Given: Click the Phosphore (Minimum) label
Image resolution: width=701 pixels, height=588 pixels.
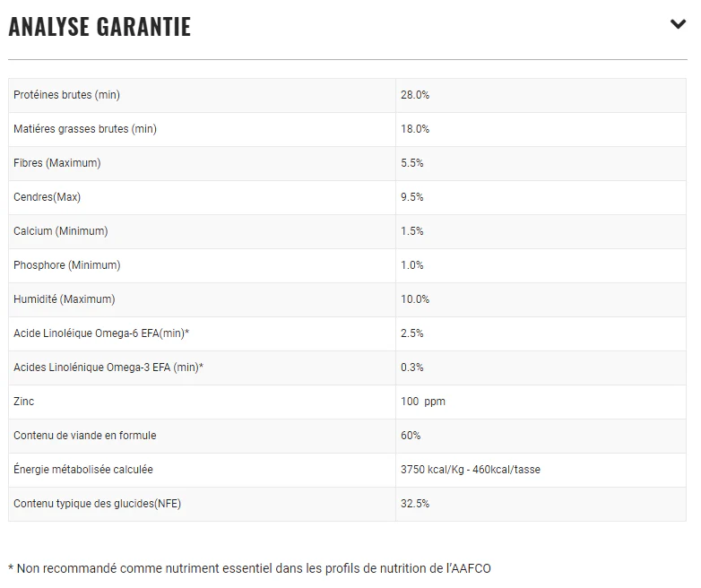Looking at the screenshot, I should [x=66, y=265].
